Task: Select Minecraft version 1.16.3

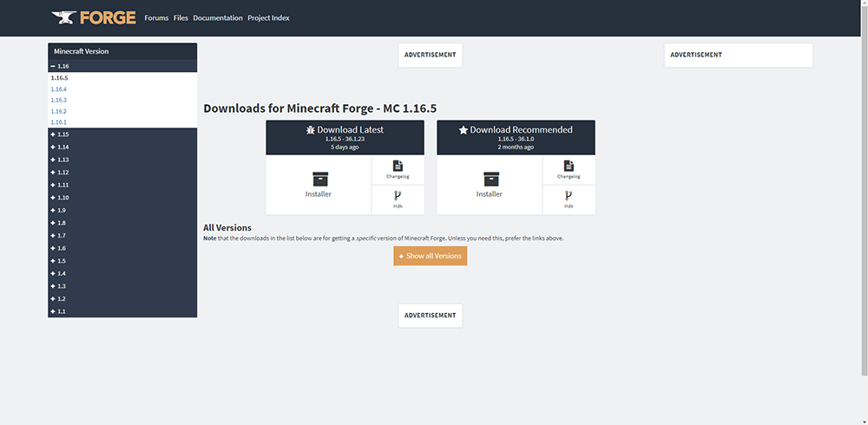Action: pos(59,100)
